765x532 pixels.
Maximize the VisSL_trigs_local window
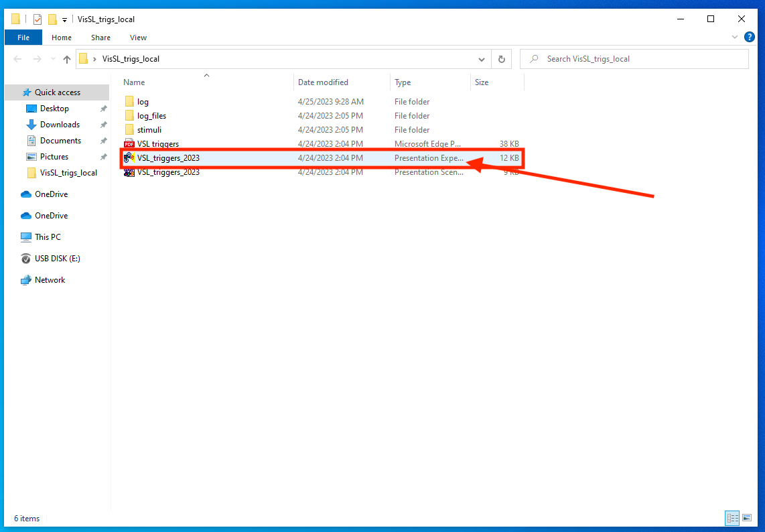(711, 19)
